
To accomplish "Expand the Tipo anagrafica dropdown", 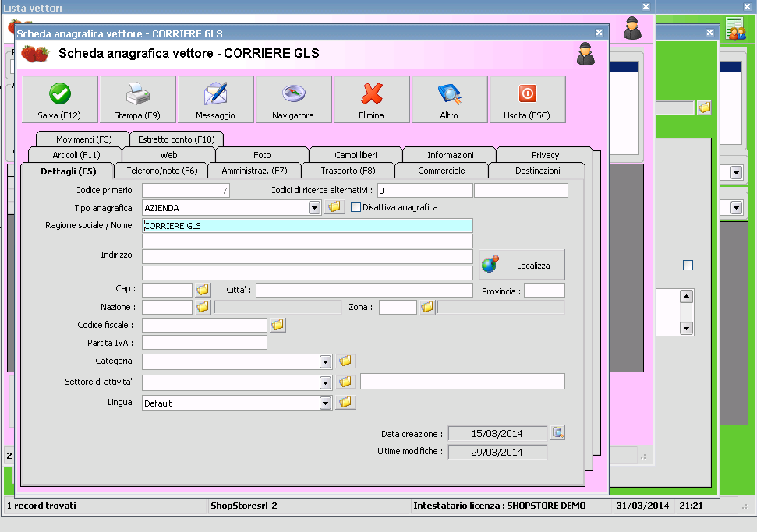I will pyautogui.click(x=314, y=208).
